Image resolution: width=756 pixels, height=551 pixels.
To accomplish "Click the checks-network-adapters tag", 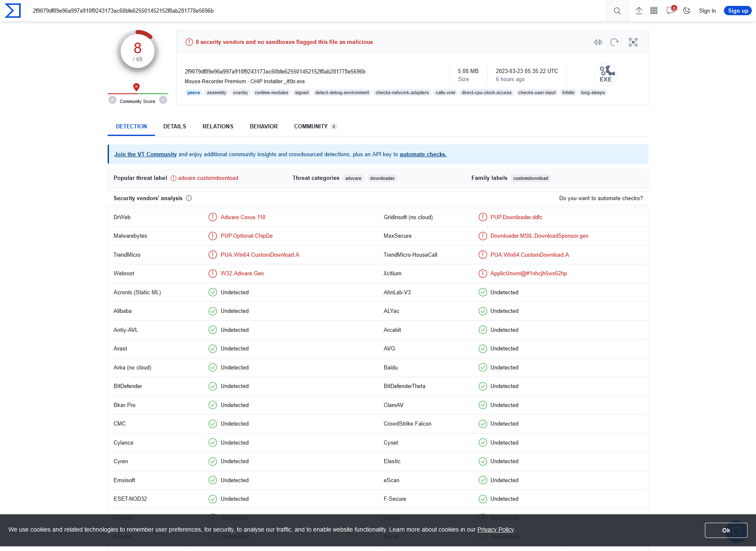I will 402,93.
